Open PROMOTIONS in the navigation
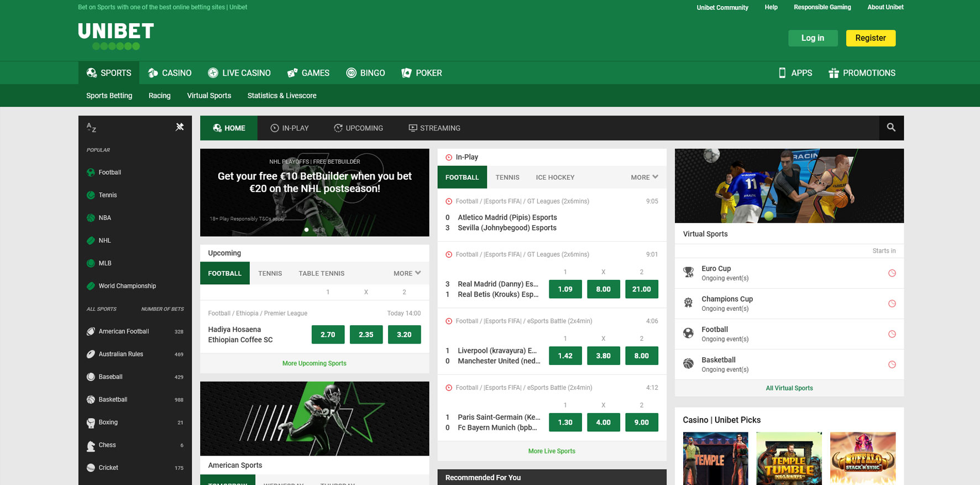This screenshot has height=485, width=980. [x=862, y=73]
